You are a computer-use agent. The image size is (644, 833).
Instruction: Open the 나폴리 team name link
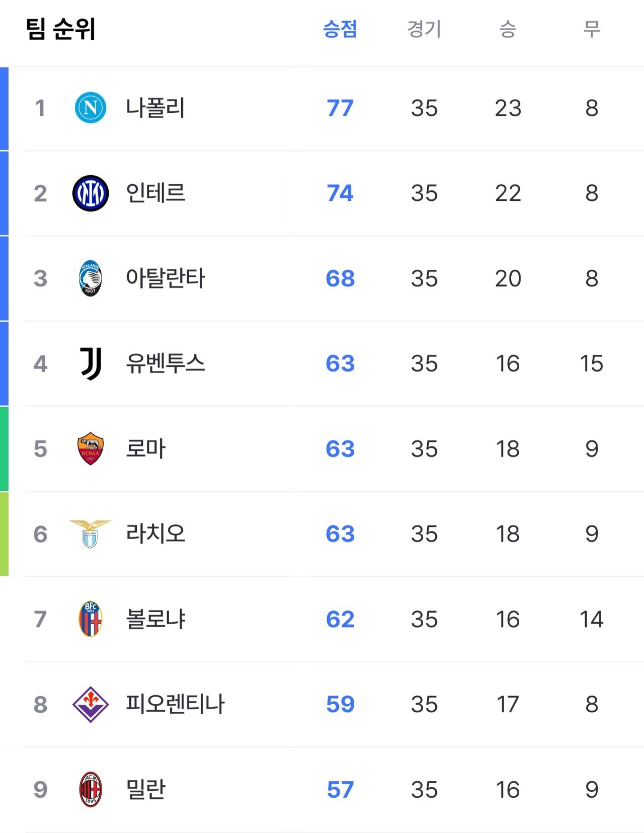155,108
